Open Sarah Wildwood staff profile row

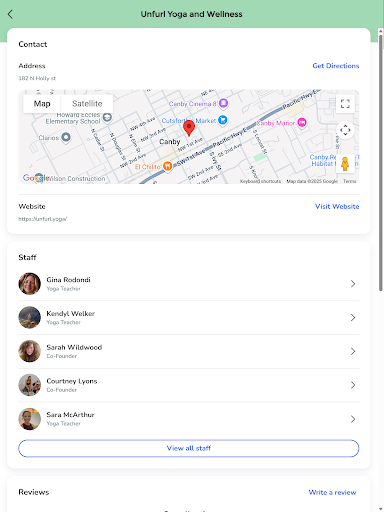[x=189, y=351]
